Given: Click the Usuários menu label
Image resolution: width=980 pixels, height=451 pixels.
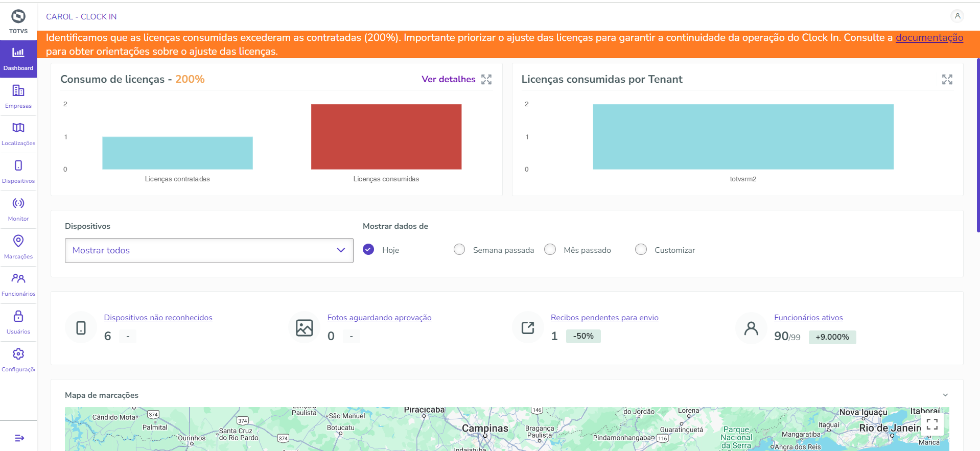Looking at the screenshot, I should pyautogui.click(x=18, y=331).
